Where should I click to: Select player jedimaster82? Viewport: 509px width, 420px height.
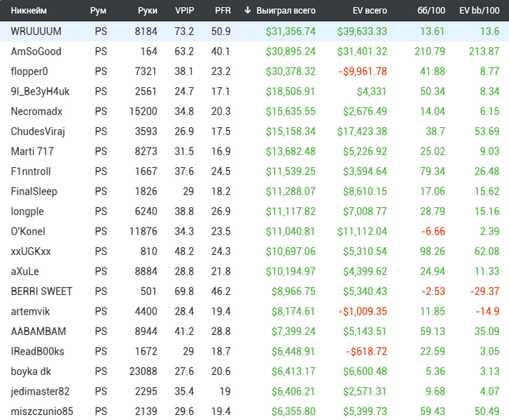pos(40,392)
